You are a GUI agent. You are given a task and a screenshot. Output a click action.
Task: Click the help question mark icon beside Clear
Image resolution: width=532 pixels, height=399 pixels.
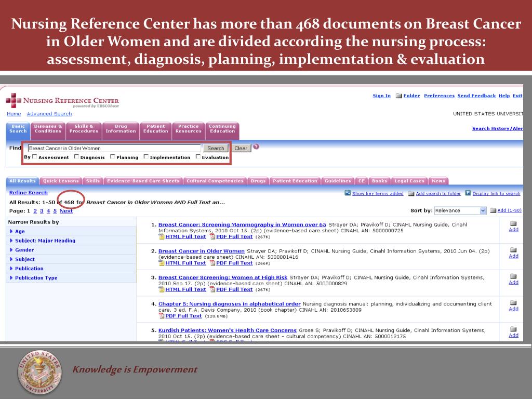(256, 147)
